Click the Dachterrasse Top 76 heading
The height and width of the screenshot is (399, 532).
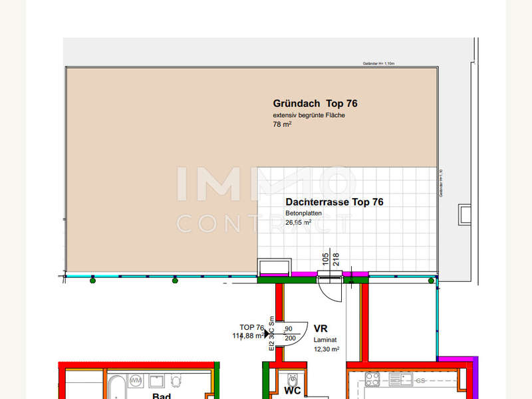pyautogui.click(x=334, y=202)
